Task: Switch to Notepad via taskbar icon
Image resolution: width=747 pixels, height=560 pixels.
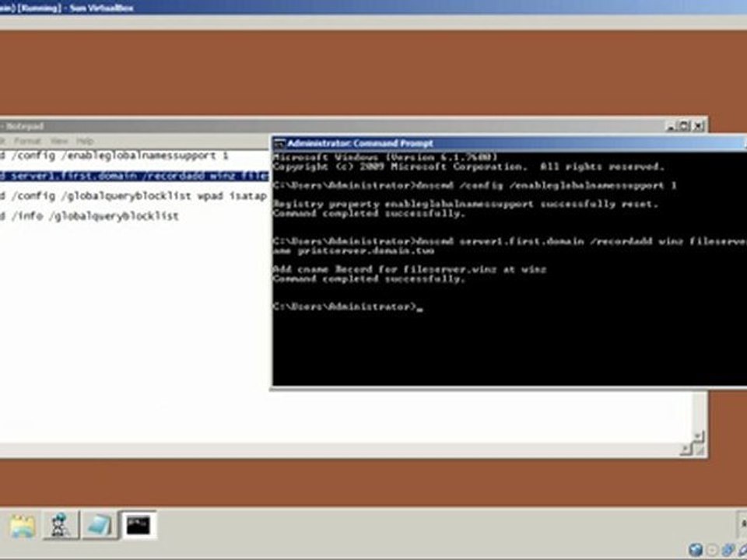Action: [100, 526]
